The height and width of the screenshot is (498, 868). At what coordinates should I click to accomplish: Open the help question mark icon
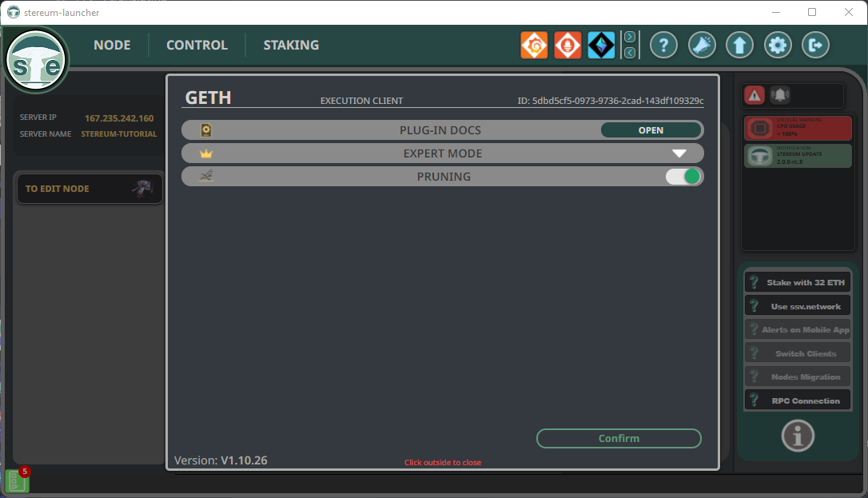(663, 45)
